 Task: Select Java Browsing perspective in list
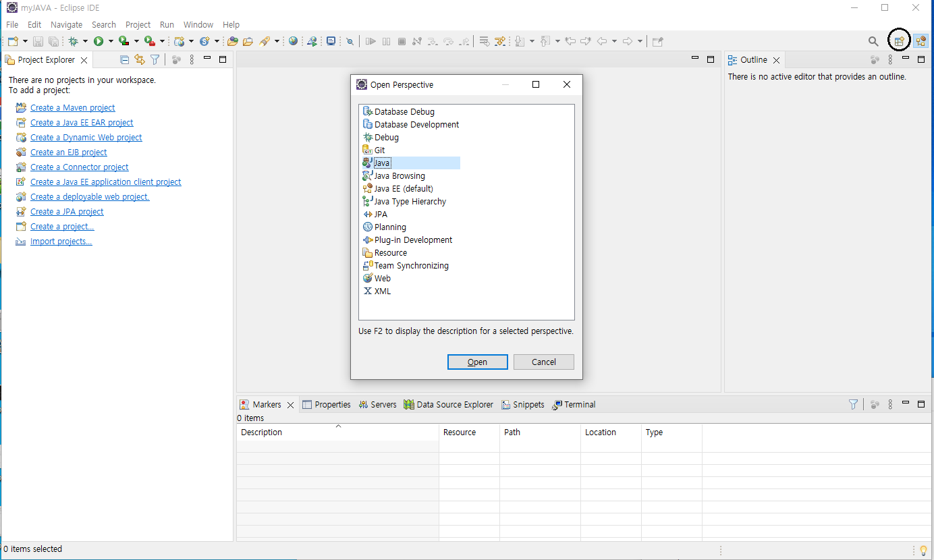click(400, 175)
